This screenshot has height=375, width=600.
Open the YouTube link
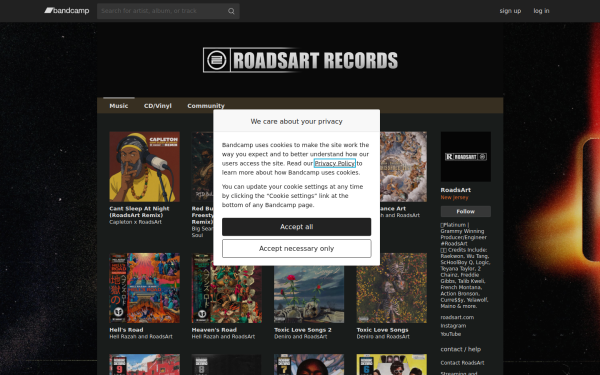click(451, 334)
